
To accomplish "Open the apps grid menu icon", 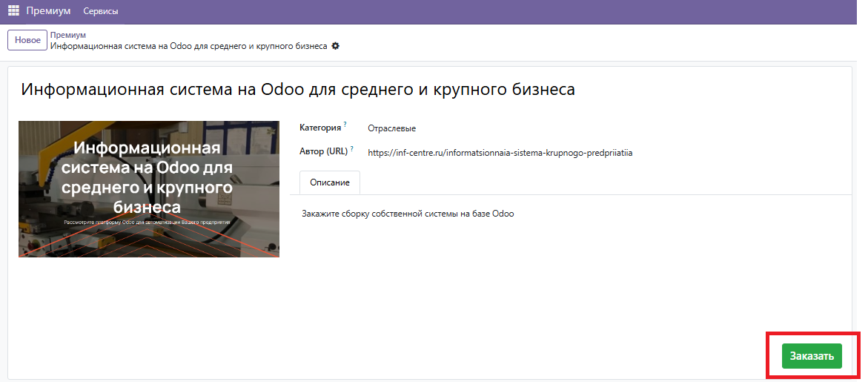I will pyautogui.click(x=13, y=10).
